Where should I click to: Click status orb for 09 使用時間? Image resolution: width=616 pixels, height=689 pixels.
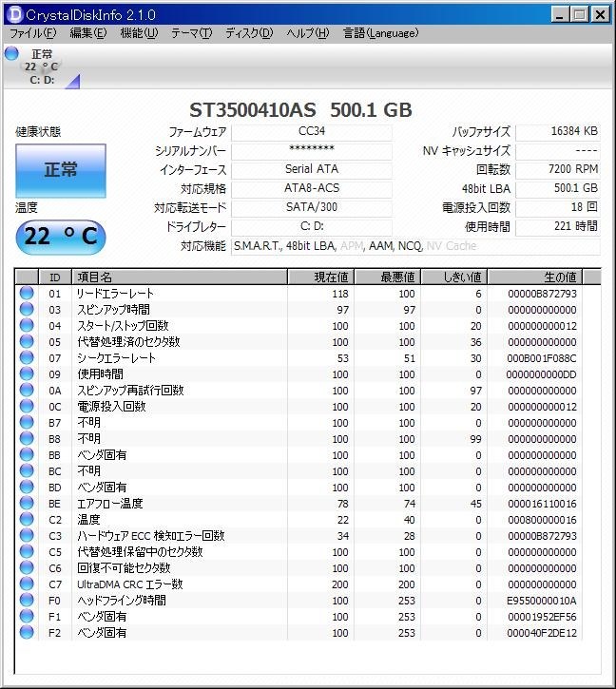coord(27,373)
